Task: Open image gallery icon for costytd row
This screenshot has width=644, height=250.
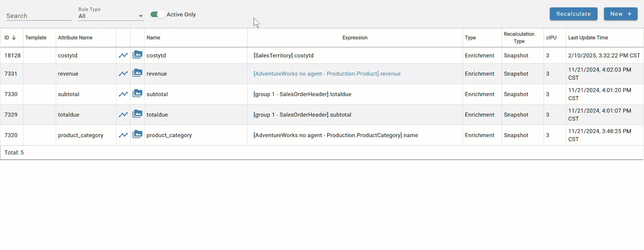Action: [137, 55]
